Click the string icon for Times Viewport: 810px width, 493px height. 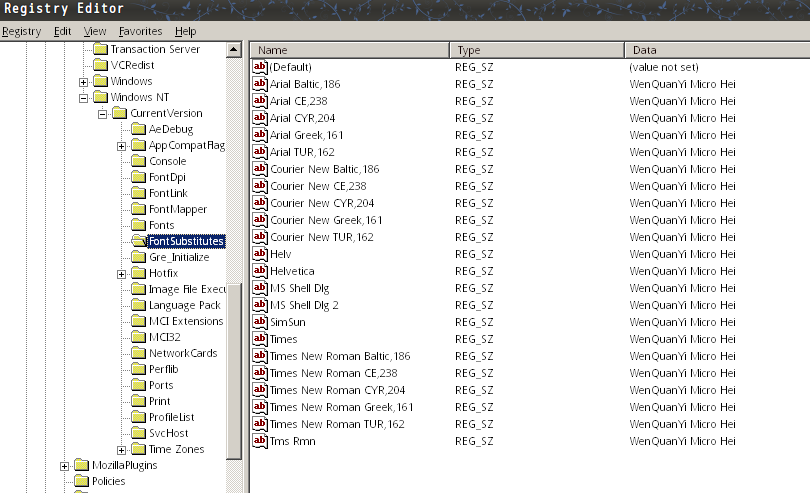260,339
